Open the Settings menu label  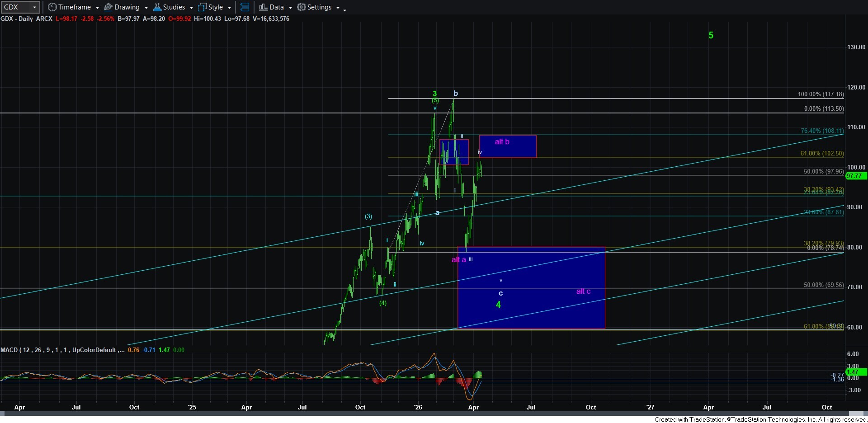point(319,7)
